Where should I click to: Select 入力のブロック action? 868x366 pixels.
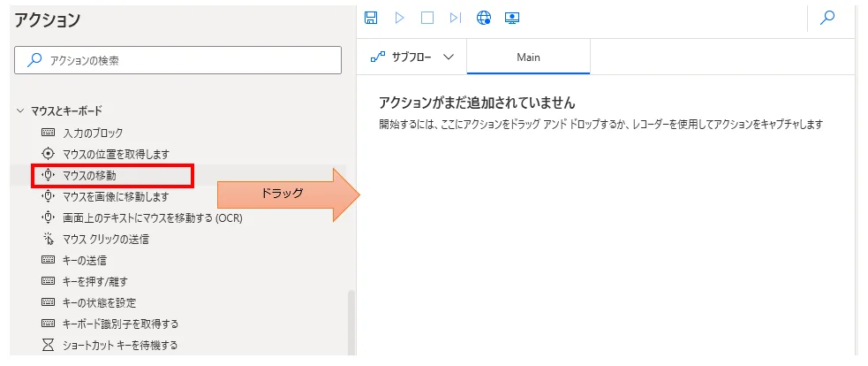pyautogui.click(x=93, y=133)
